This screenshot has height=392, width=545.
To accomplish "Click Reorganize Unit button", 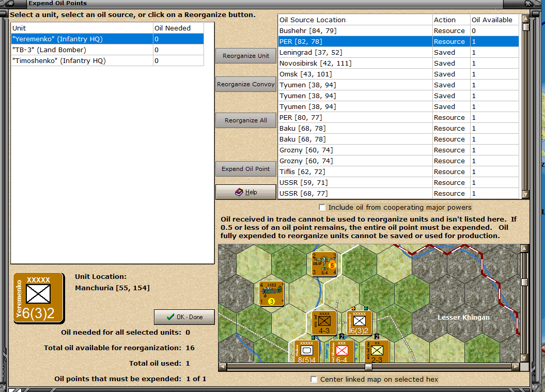I will 246,56.
